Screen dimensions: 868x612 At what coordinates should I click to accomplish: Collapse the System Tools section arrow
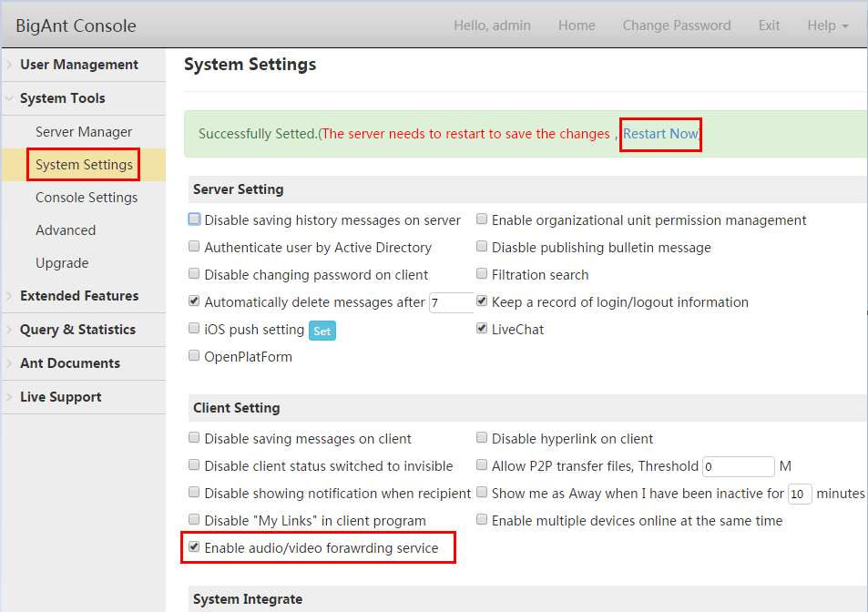click(9, 98)
